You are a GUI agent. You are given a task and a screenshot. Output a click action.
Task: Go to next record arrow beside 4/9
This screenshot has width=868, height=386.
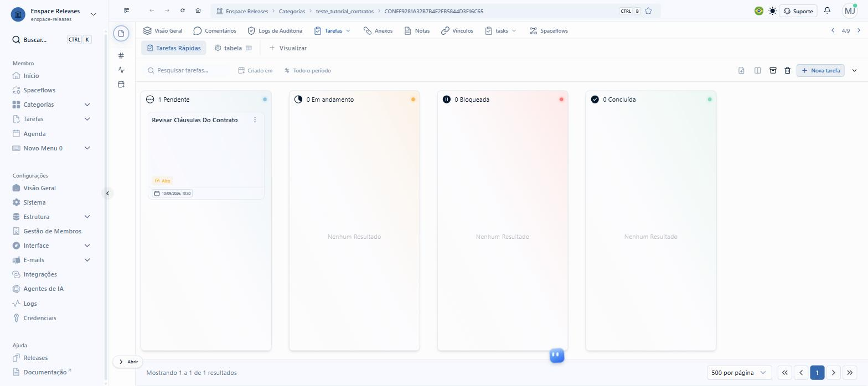point(859,30)
